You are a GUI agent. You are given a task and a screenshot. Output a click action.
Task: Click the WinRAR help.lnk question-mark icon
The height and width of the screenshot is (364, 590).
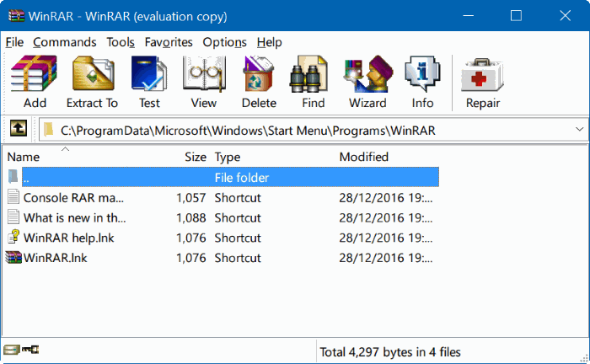[x=13, y=237]
